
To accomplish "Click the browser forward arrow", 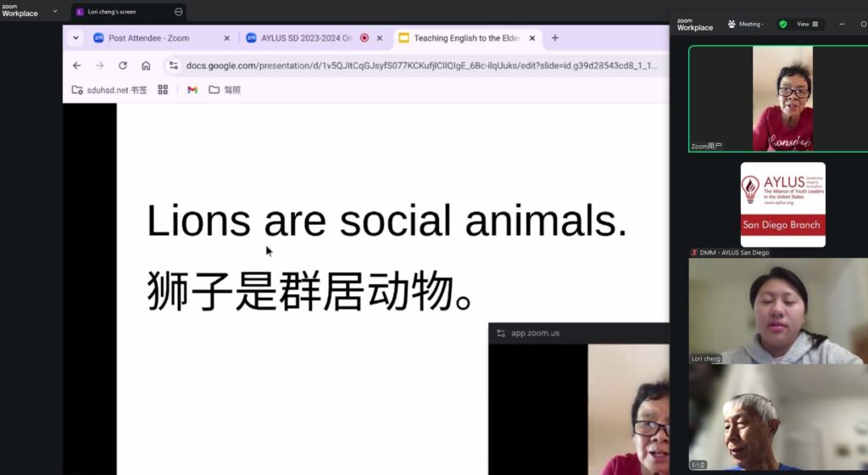I will tap(100, 65).
